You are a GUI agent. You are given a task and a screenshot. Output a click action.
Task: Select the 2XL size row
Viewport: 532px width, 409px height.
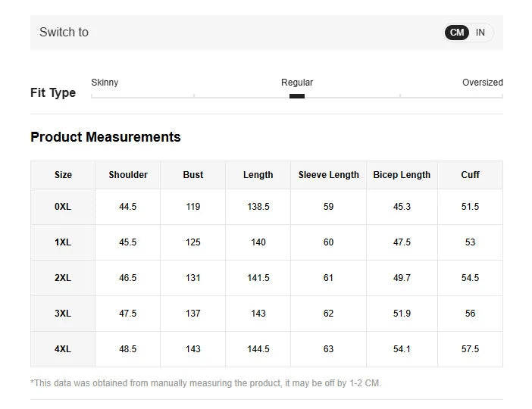63,278
